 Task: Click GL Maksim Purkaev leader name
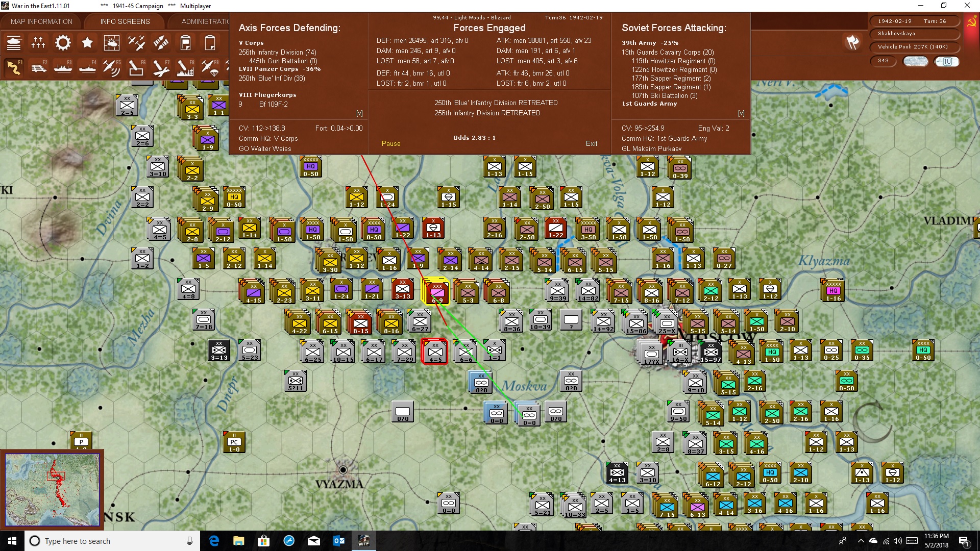651,149
